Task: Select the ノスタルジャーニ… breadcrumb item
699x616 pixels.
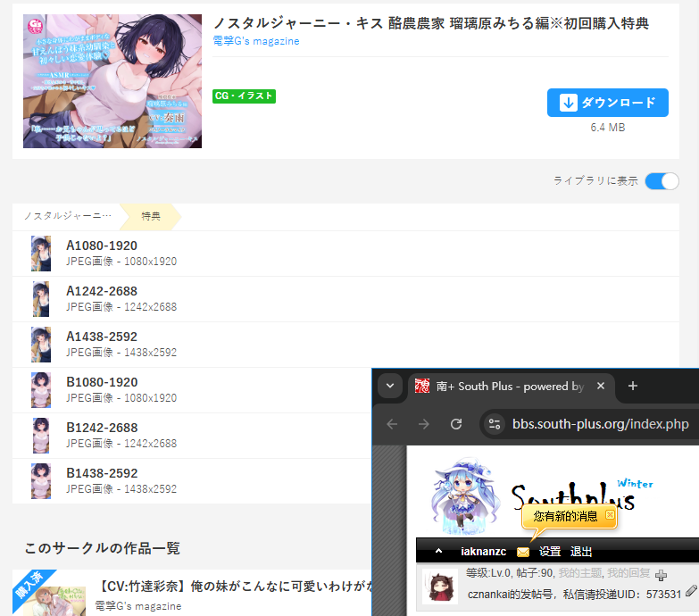Action: click(x=67, y=216)
